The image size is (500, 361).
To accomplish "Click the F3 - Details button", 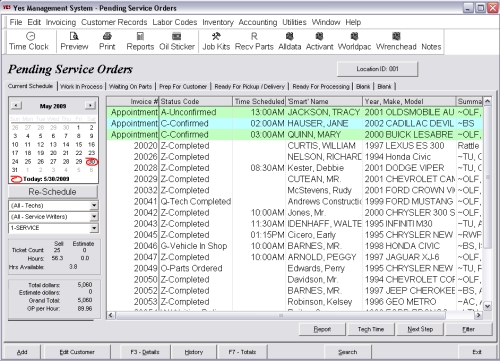I will coord(145,352).
